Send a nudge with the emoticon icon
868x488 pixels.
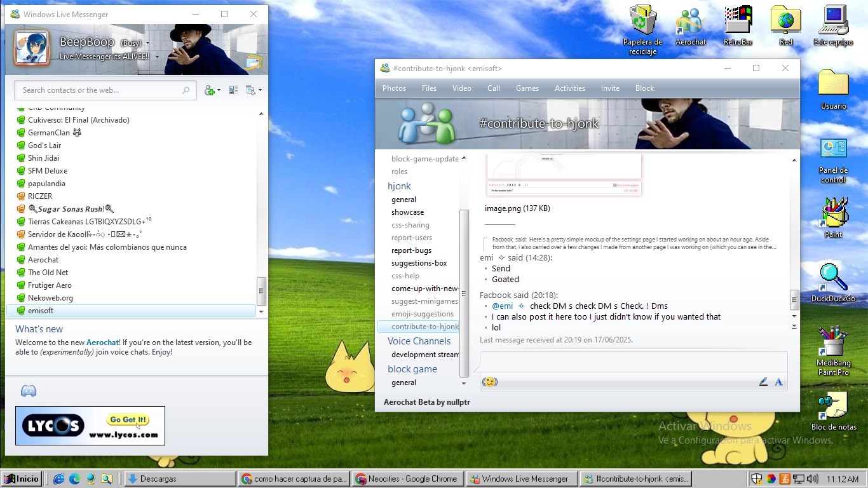pos(489,382)
